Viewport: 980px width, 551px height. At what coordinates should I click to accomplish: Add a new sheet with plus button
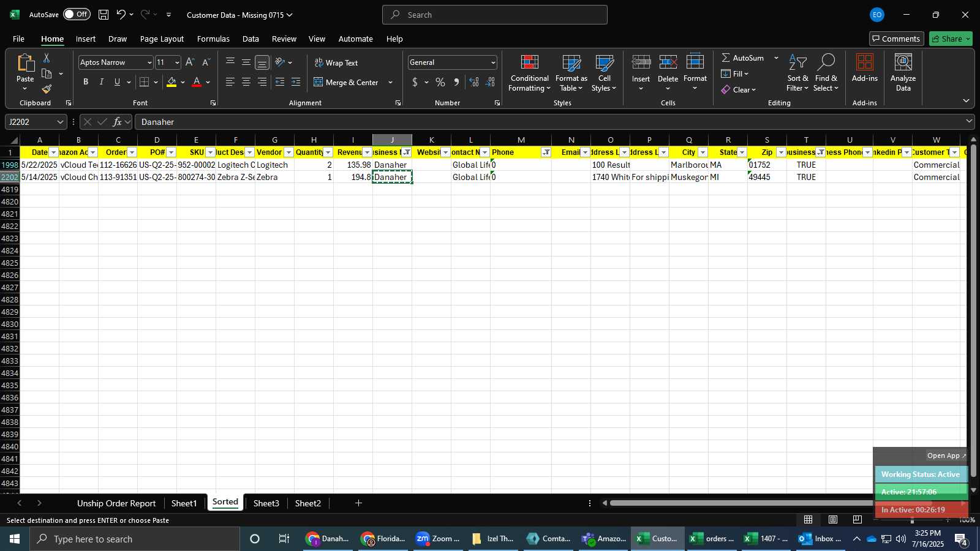(x=358, y=503)
